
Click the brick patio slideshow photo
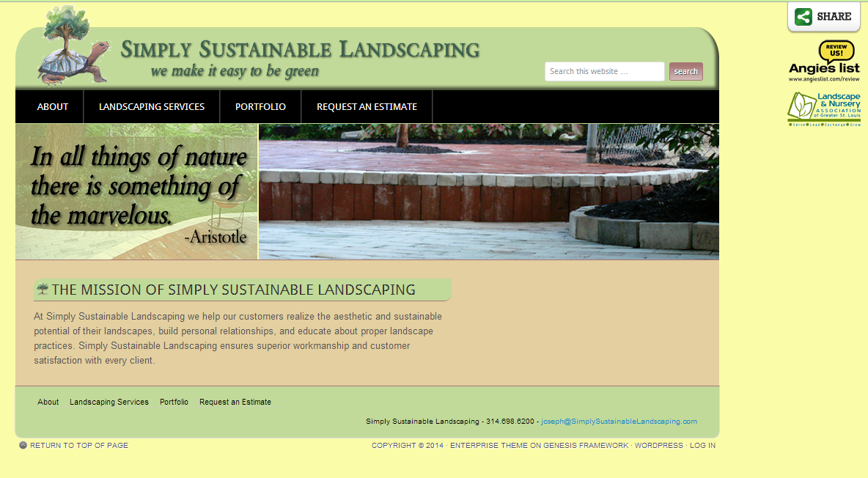coord(488,192)
